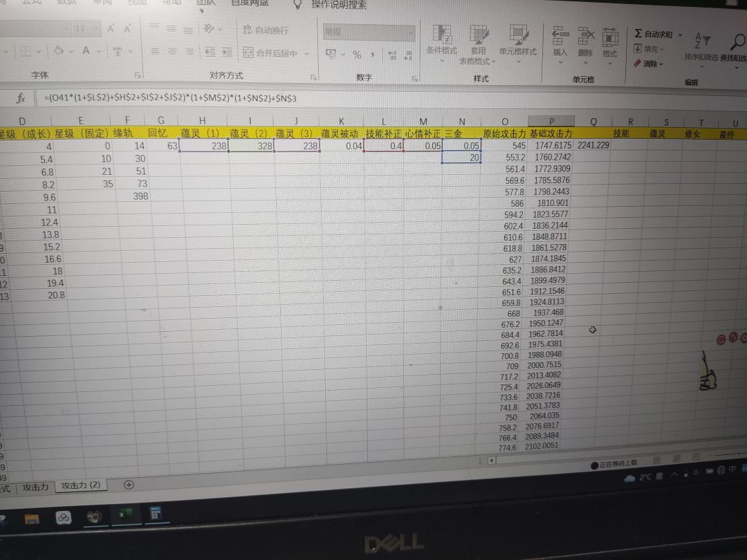This screenshot has height=560, width=747.
Task: Increase the cell indent
Action: [227, 51]
